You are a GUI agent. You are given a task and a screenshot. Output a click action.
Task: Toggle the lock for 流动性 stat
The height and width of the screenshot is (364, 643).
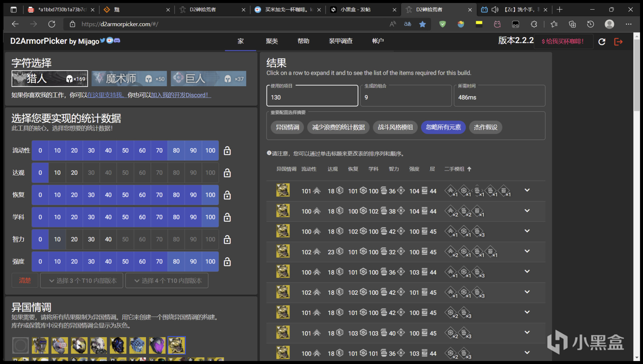[227, 151]
